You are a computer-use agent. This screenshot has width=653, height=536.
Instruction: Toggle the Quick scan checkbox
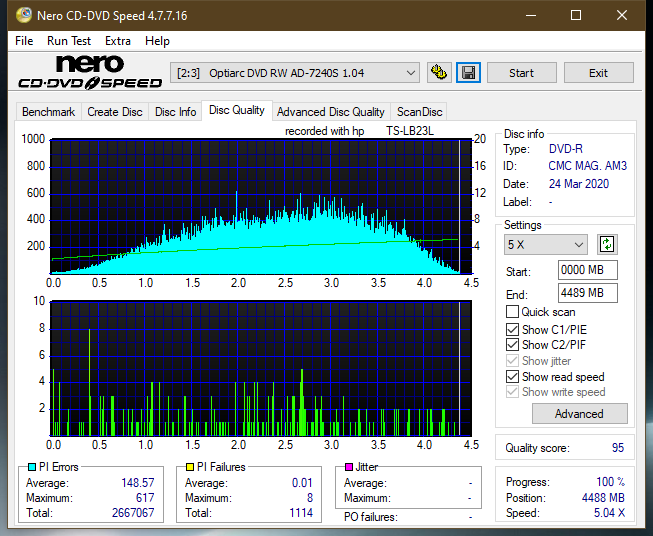coord(512,312)
